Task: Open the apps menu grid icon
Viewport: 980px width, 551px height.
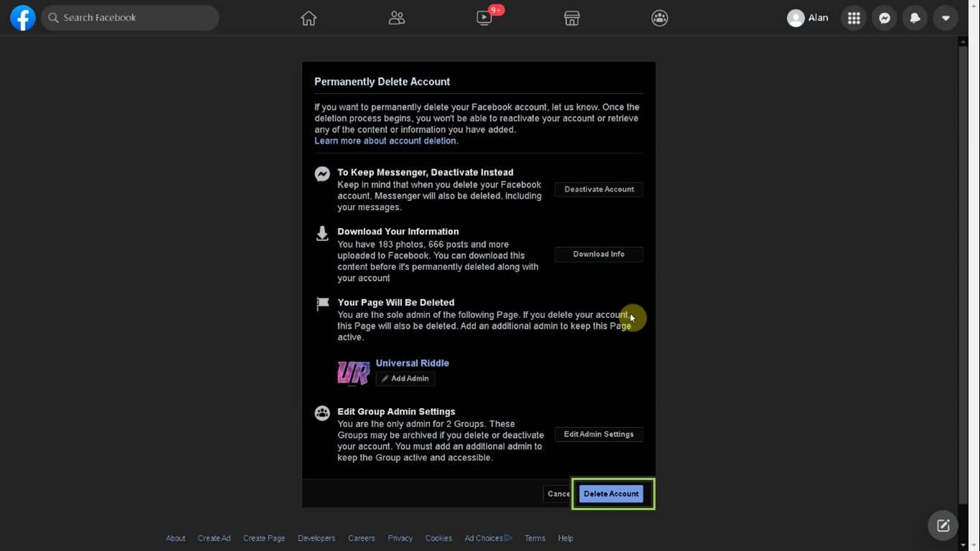Action: pos(854,18)
